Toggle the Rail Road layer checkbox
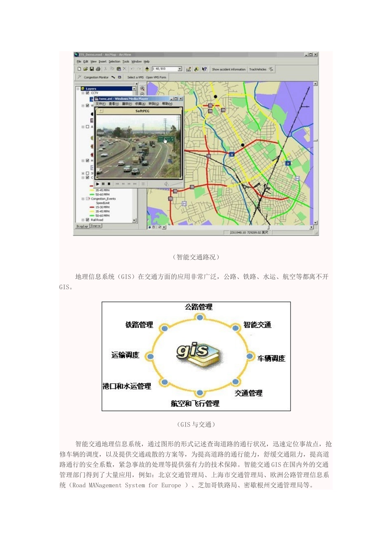This screenshot has width=392, height=555. [x=87, y=220]
